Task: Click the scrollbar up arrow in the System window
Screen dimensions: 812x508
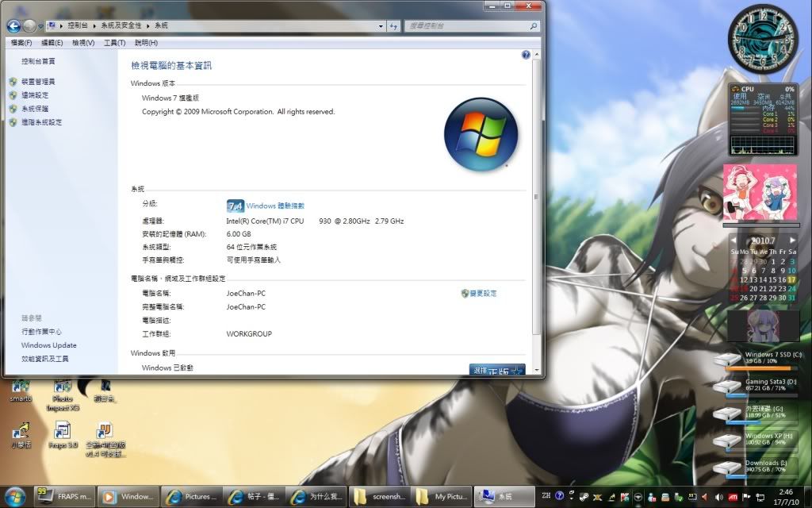Action: pos(536,54)
